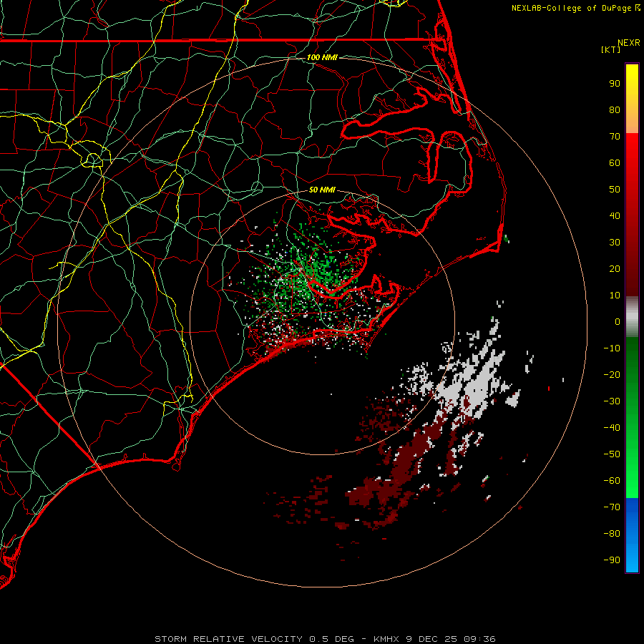The image size is (644, 644).
Task: Click the -10 value on the velocity scale
Action: coord(612,348)
